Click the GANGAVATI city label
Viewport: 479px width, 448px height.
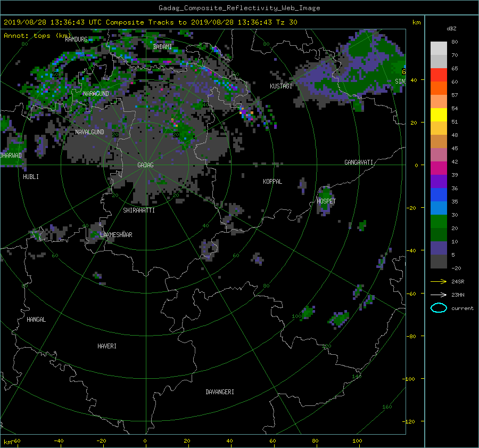[359, 162]
